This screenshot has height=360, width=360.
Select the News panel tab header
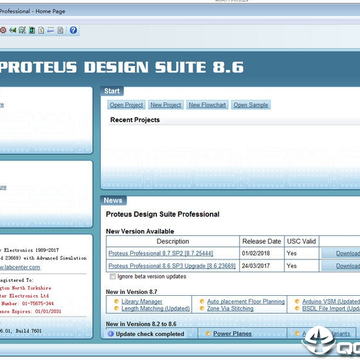pyautogui.click(x=113, y=200)
